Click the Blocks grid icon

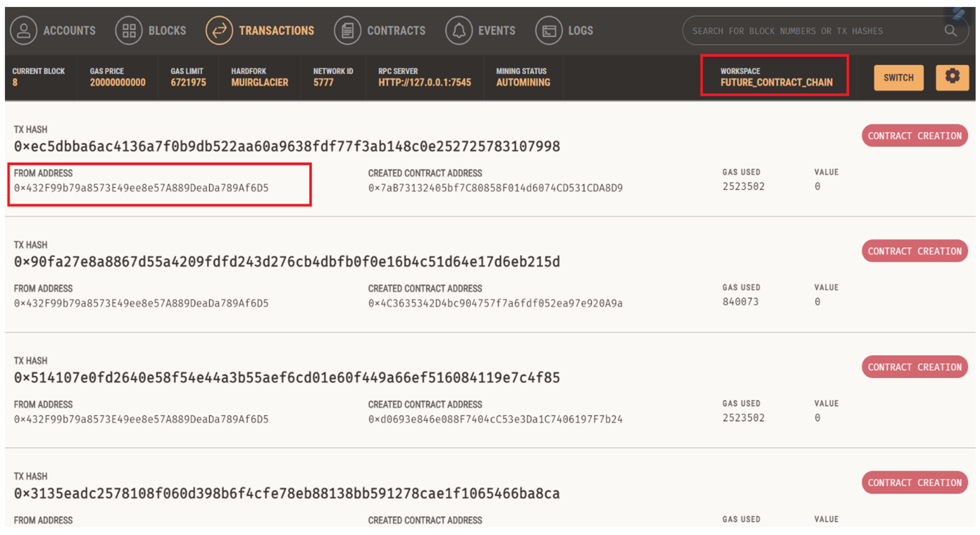click(x=128, y=31)
